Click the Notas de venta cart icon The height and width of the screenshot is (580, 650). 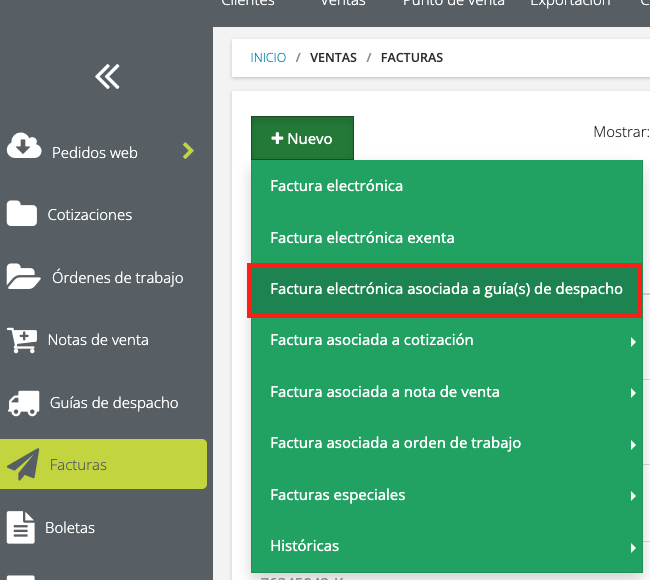22,340
